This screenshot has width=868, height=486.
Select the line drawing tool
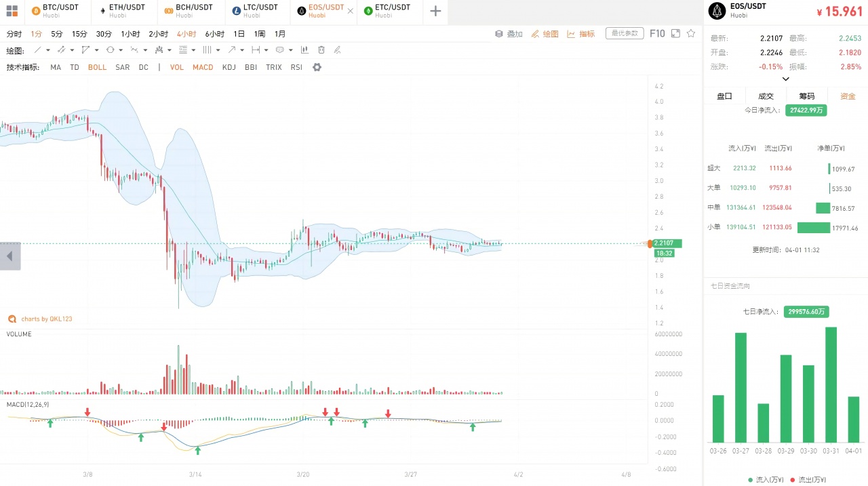click(37, 49)
